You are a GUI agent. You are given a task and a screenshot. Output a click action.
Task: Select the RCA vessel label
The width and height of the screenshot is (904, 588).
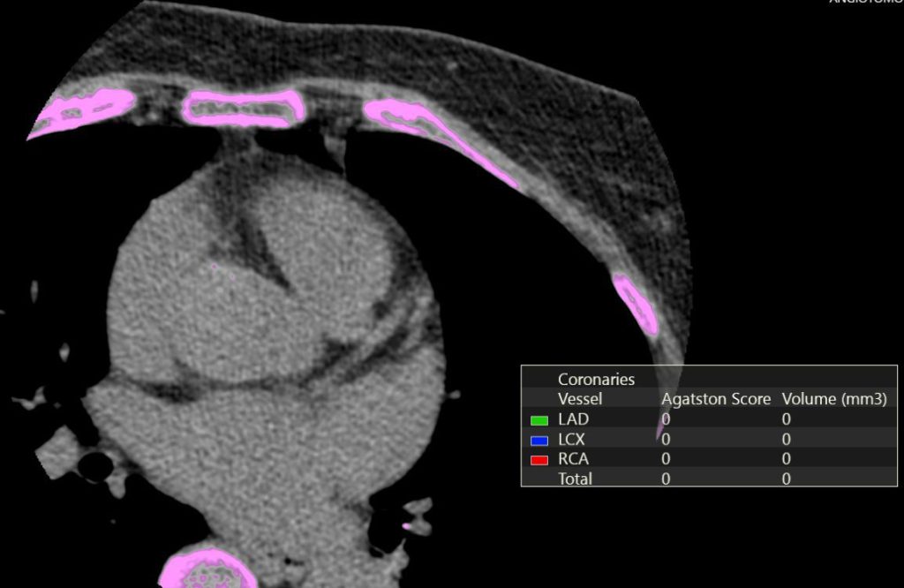[573, 459]
